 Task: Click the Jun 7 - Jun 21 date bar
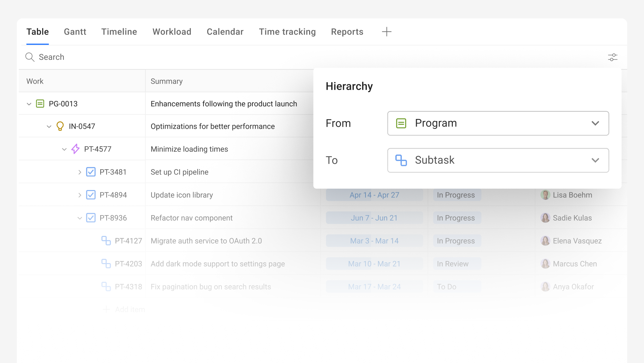[x=374, y=218]
